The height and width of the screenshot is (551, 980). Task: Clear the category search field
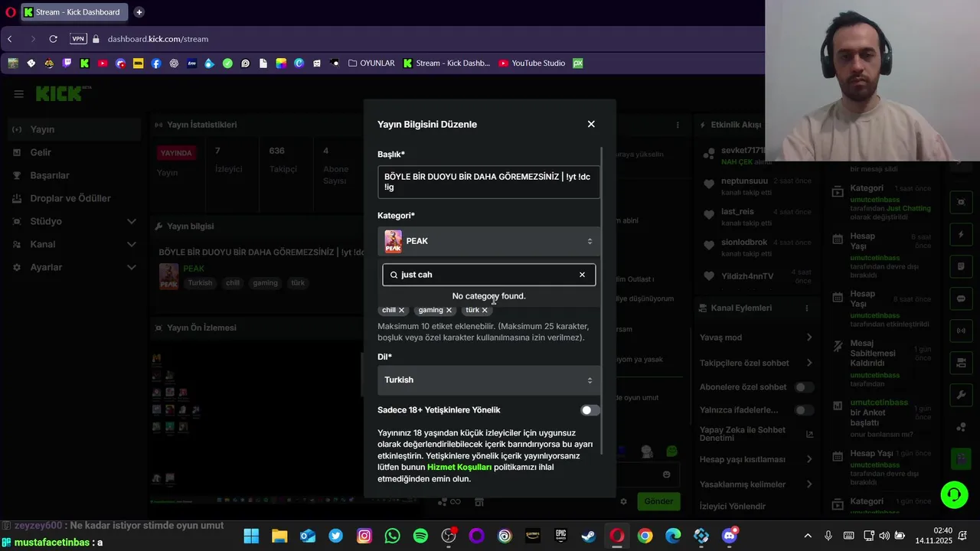582,275
